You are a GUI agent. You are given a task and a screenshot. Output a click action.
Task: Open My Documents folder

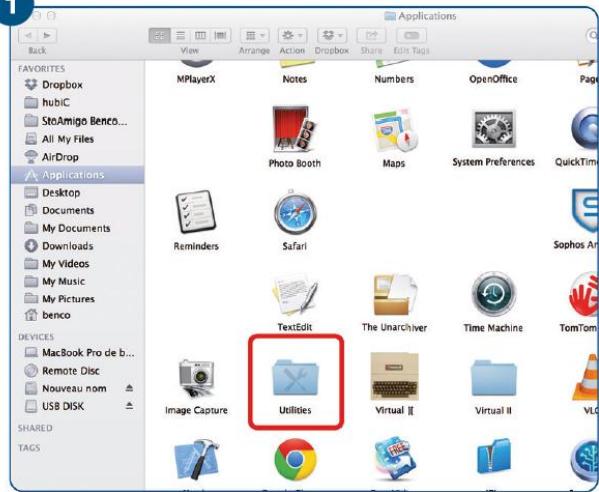tap(78, 228)
